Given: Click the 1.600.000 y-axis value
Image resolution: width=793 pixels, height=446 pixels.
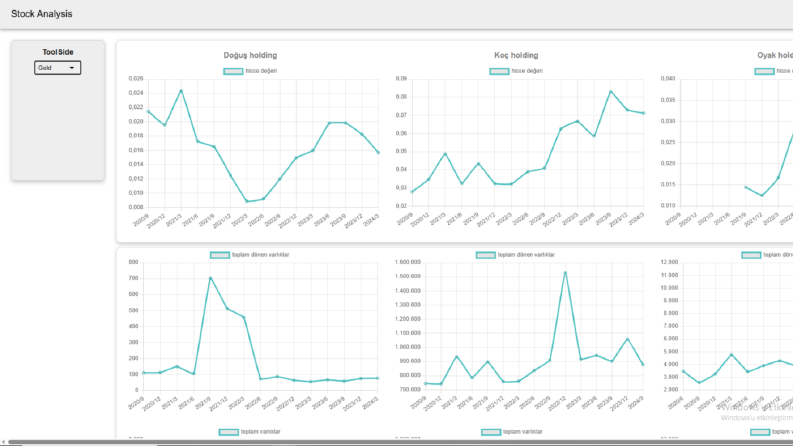Looking at the screenshot, I should coord(408,262).
